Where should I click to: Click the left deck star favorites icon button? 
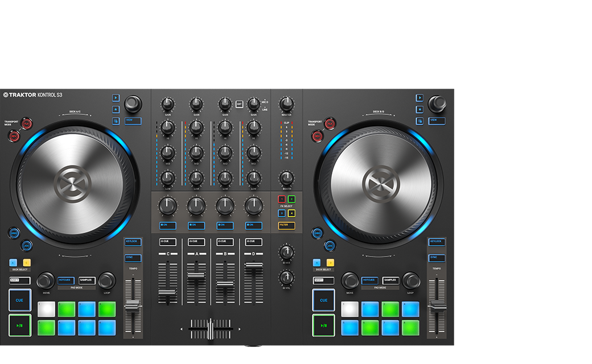(116, 110)
